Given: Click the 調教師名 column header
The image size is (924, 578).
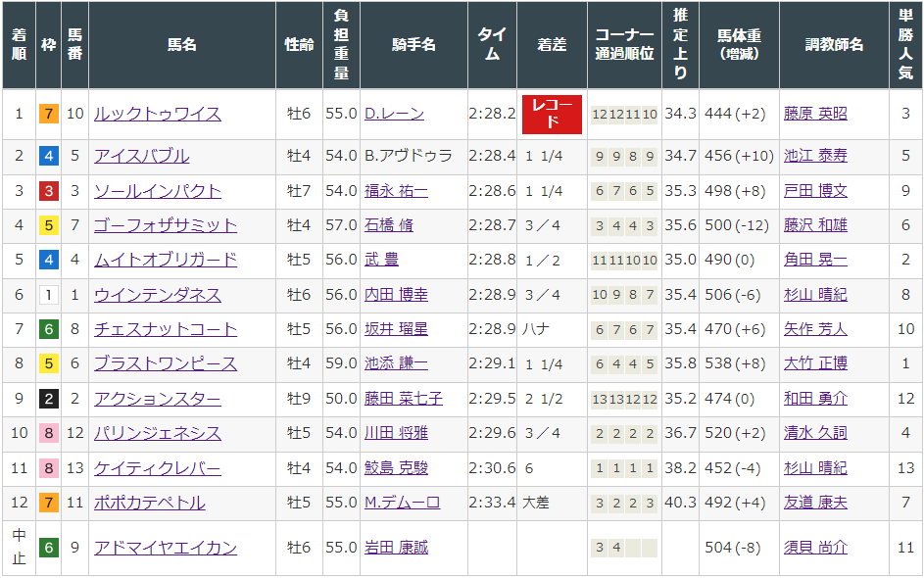Looking at the screenshot, I should click(834, 45).
